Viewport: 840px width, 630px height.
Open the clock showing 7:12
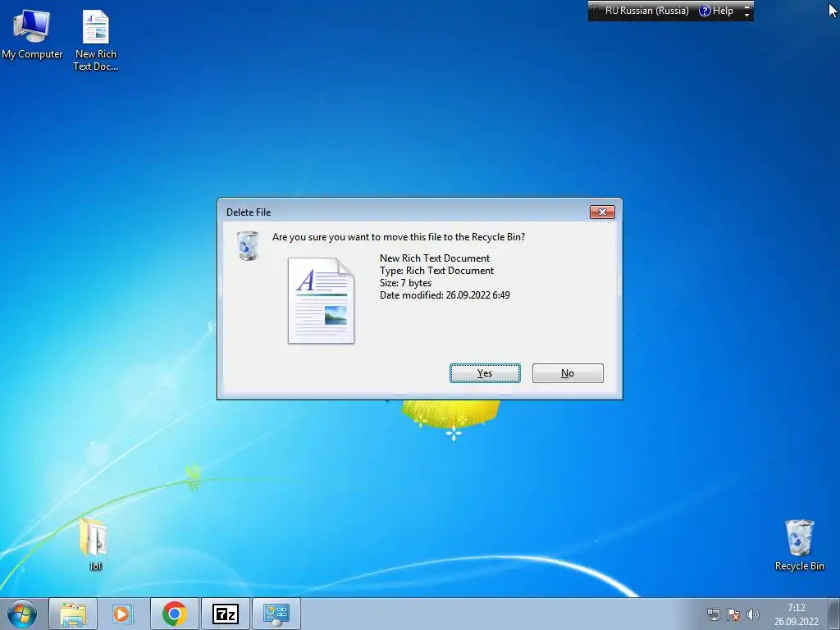click(796, 614)
